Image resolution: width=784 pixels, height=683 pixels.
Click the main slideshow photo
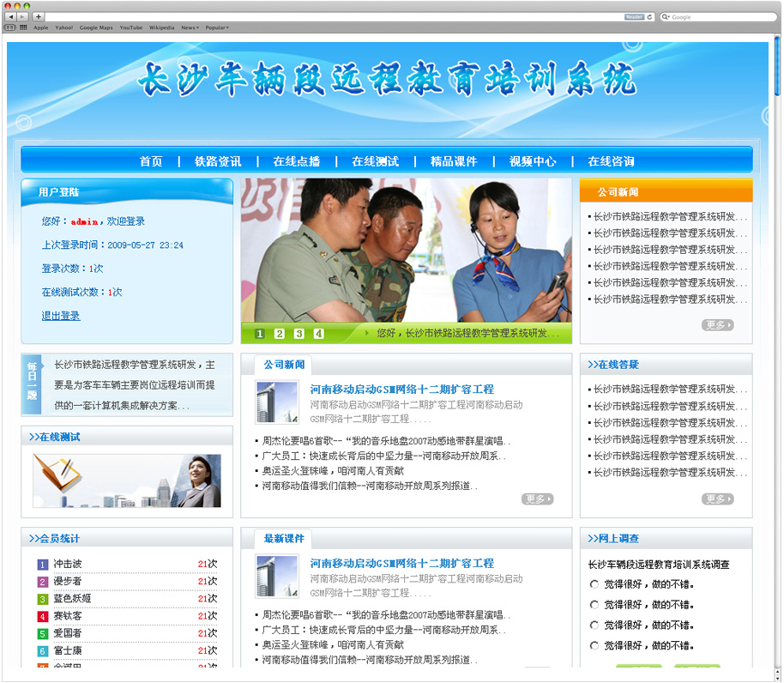[406, 251]
